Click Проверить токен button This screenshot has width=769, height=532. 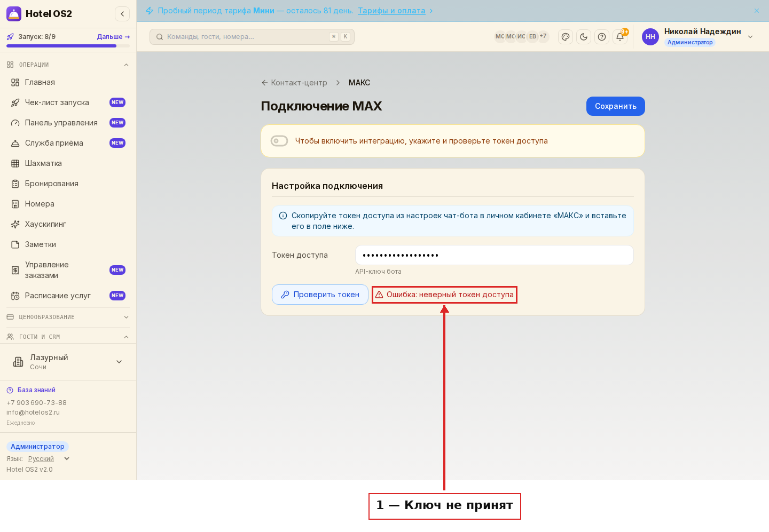(320, 295)
